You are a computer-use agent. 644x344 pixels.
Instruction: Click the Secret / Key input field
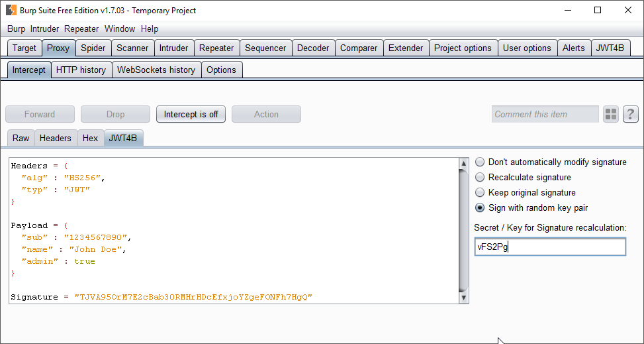click(550, 247)
